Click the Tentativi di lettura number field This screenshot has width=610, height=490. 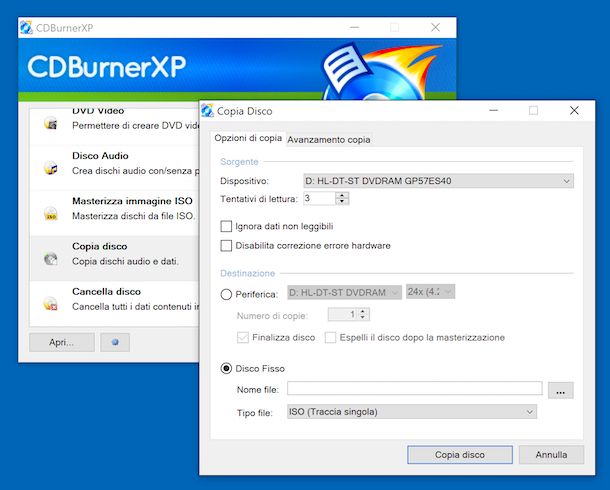click(319, 198)
